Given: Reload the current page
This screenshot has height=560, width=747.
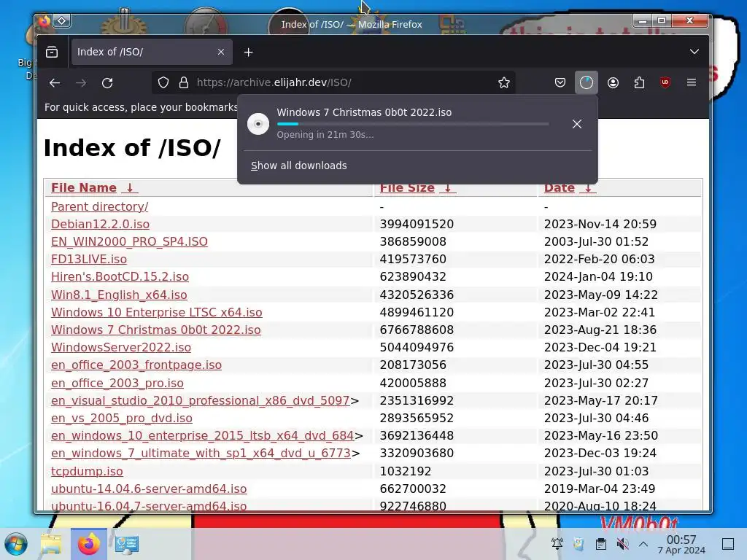Looking at the screenshot, I should [108, 83].
